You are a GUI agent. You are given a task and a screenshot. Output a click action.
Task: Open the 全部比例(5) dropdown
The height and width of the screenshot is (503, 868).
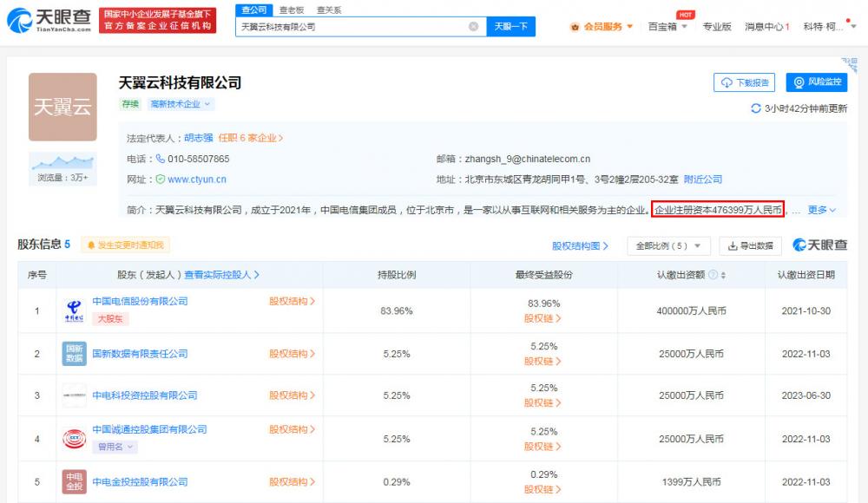tap(668, 245)
